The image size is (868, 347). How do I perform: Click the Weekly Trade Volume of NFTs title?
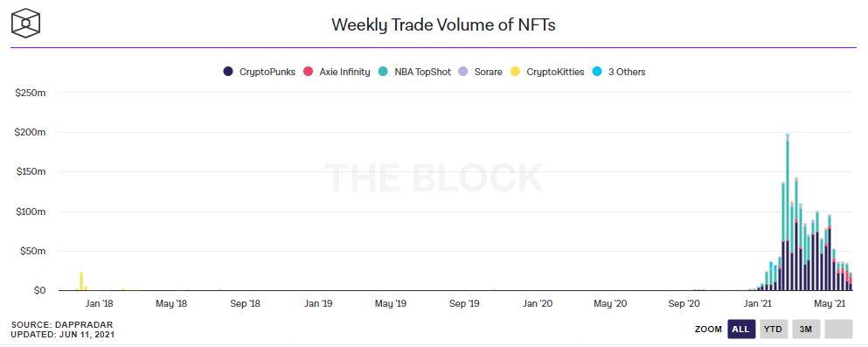[x=443, y=24]
